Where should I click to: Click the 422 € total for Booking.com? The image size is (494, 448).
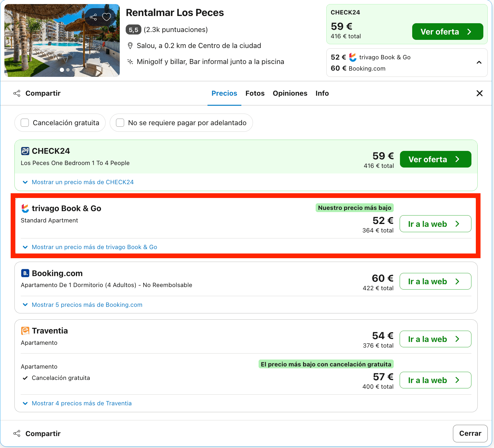(378, 288)
